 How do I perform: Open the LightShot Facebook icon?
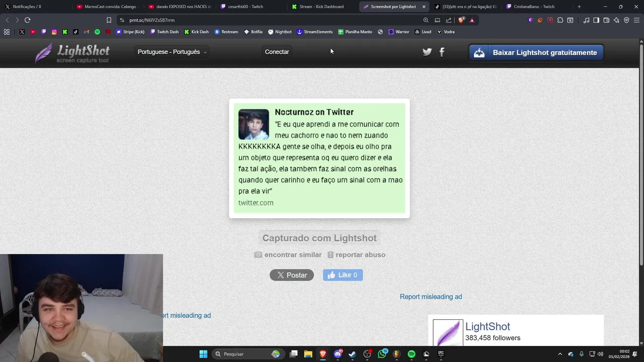pyautogui.click(x=442, y=52)
